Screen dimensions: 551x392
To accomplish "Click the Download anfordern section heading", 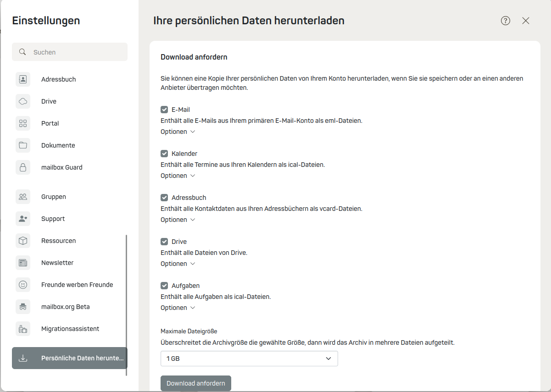I will click(194, 57).
